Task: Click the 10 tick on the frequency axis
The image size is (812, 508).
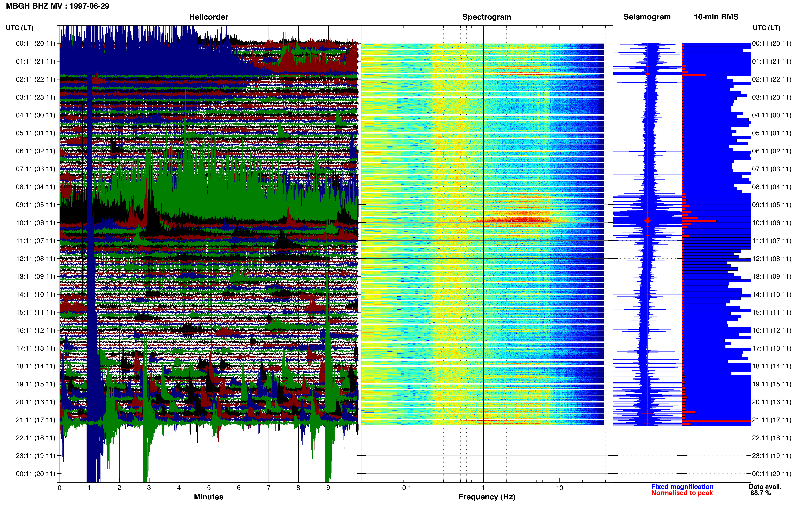Action: 559,488
